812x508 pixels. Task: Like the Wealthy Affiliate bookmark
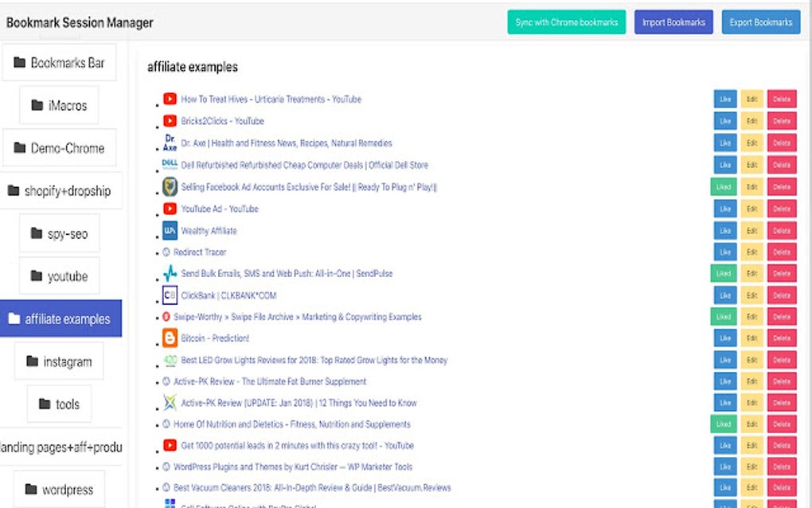[x=725, y=230]
